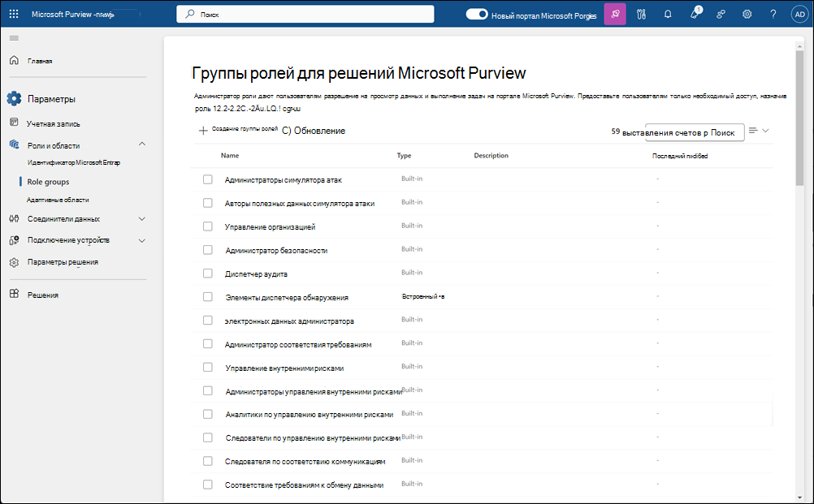This screenshot has height=504, width=814.
Task: Select Role groups sidebar item
Action: pos(48,182)
